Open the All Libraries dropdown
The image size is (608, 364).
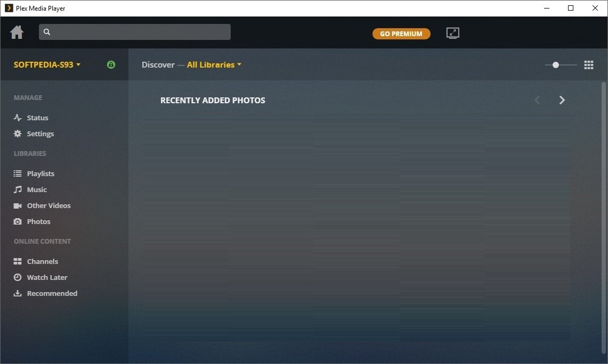click(x=213, y=64)
